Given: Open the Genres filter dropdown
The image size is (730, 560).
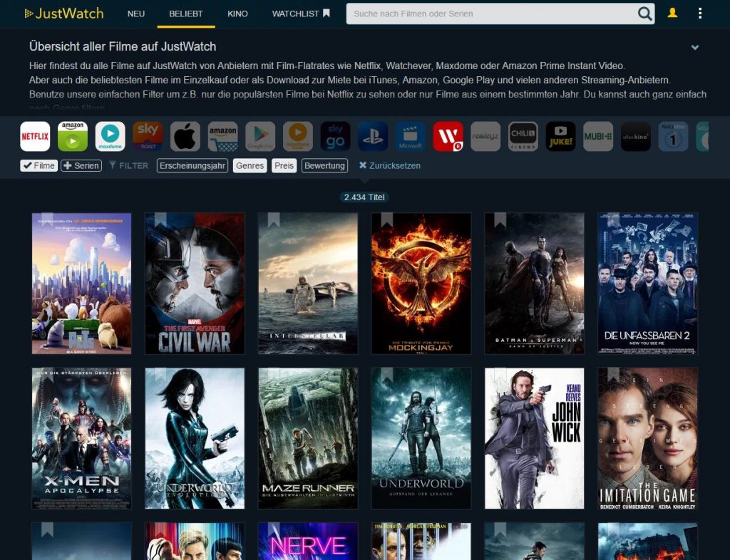Looking at the screenshot, I should pos(250,165).
